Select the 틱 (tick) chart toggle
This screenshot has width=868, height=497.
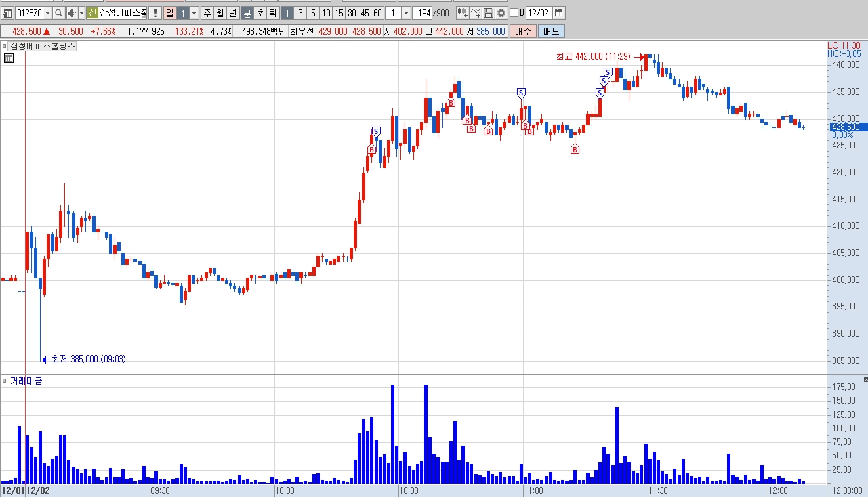tap(272, 13)
